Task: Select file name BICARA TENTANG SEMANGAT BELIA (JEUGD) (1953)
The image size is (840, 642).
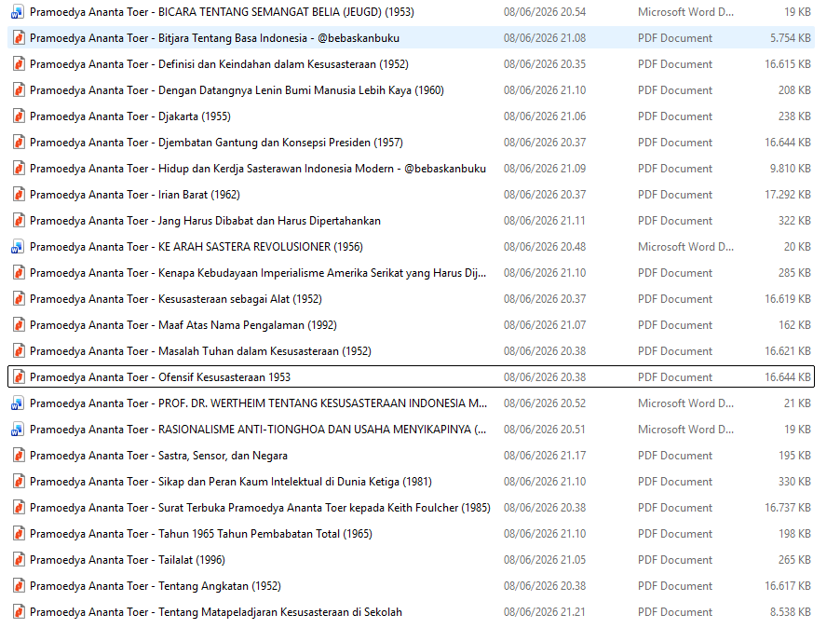Action: 222,12
